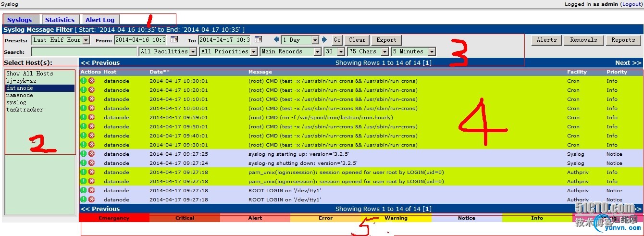Click green alert icon for syslog-ng shutting down row
The image size is (644, 236).
83,163
